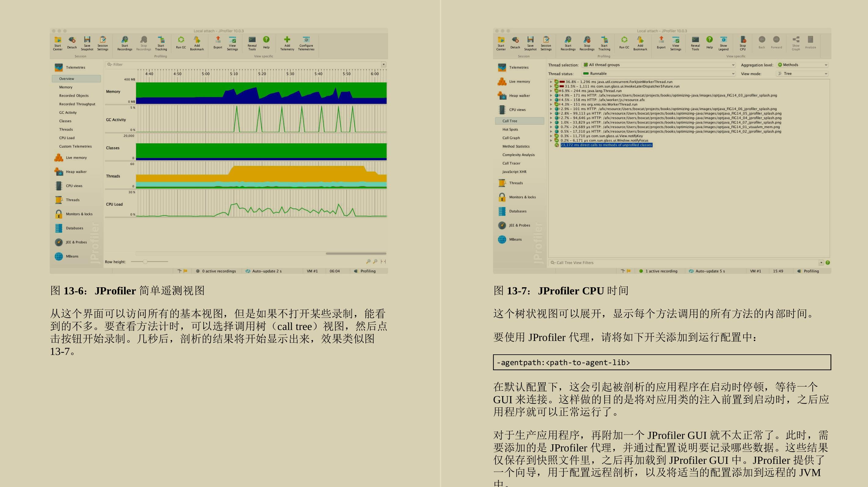This screenshot has width=868, height=487.
Task: Select Overview under Telemetries
Action: point(77,79)
